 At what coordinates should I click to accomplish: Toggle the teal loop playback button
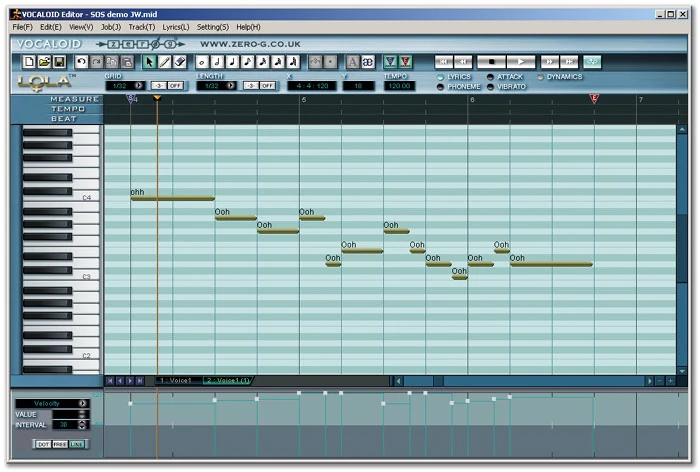(x=592, y=62)
